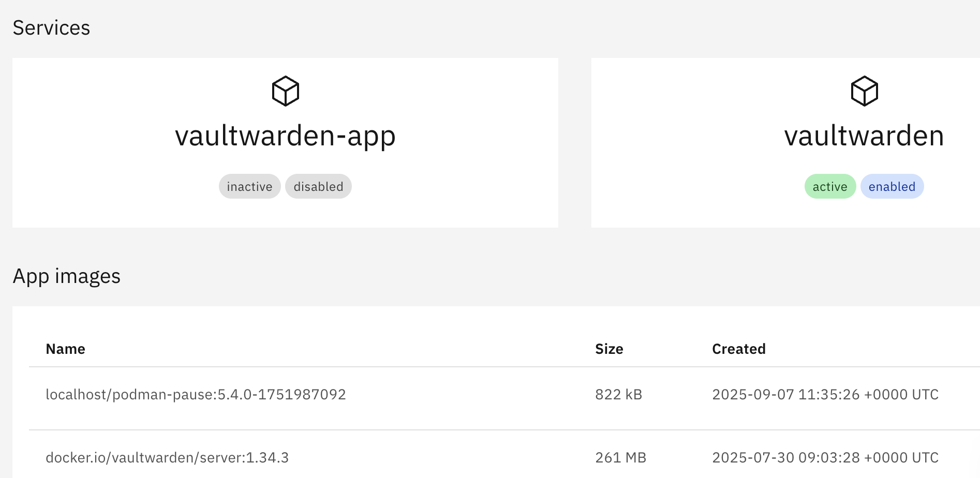Select the docker.io/vaultwarden/server:1.34.3 image row
This screenshot has width=980, height=478.
(167, 458)
